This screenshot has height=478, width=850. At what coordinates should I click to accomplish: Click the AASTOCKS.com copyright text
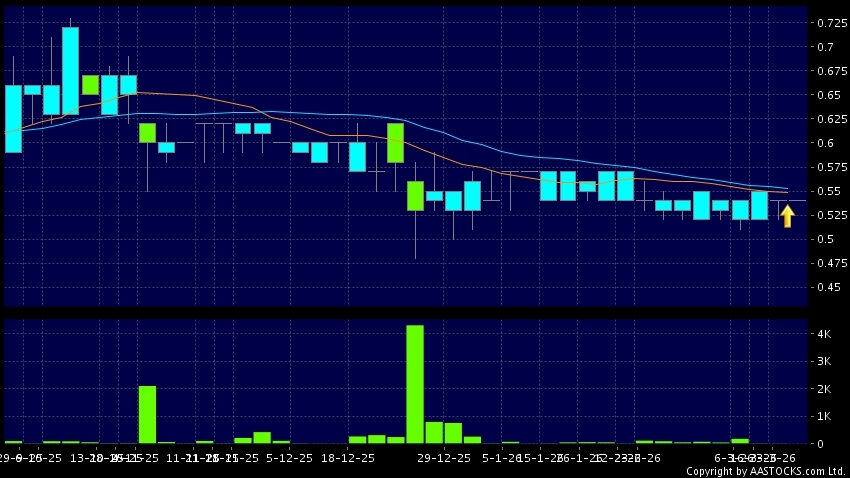[765, 471]
